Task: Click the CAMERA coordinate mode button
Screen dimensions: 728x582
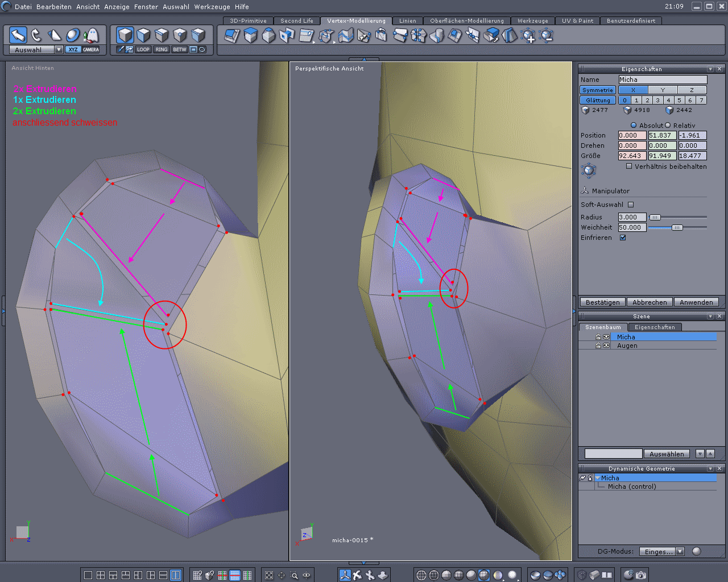Action: tap(91, 49)
